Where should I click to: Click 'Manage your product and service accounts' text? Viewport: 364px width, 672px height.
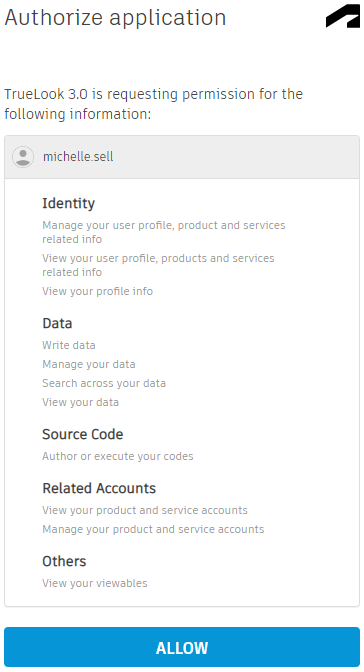153,529
